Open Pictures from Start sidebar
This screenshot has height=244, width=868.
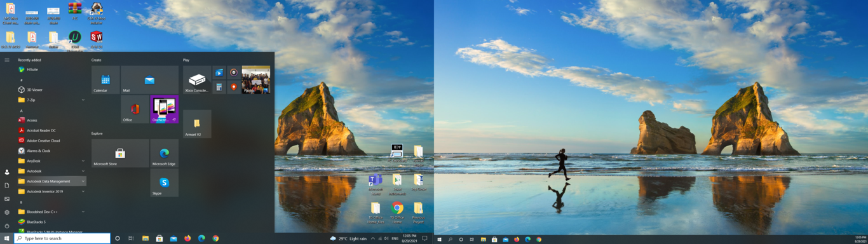coord(7,199)
